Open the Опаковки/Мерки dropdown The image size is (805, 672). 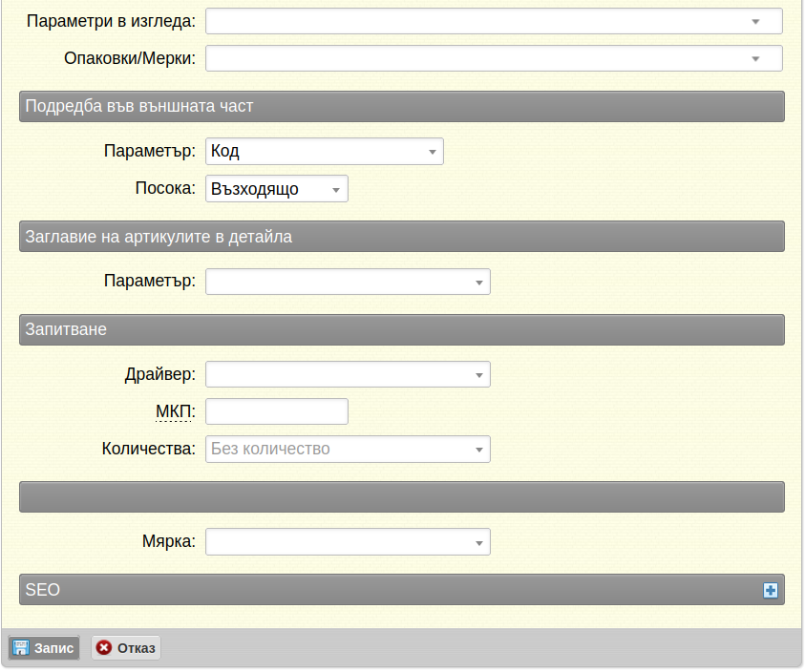coord(494,58)
